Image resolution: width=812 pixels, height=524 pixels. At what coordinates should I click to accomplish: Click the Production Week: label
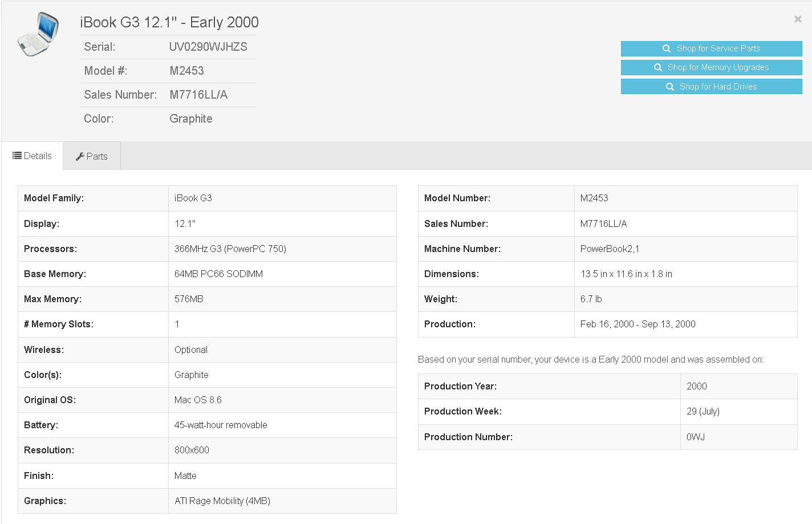462,411
